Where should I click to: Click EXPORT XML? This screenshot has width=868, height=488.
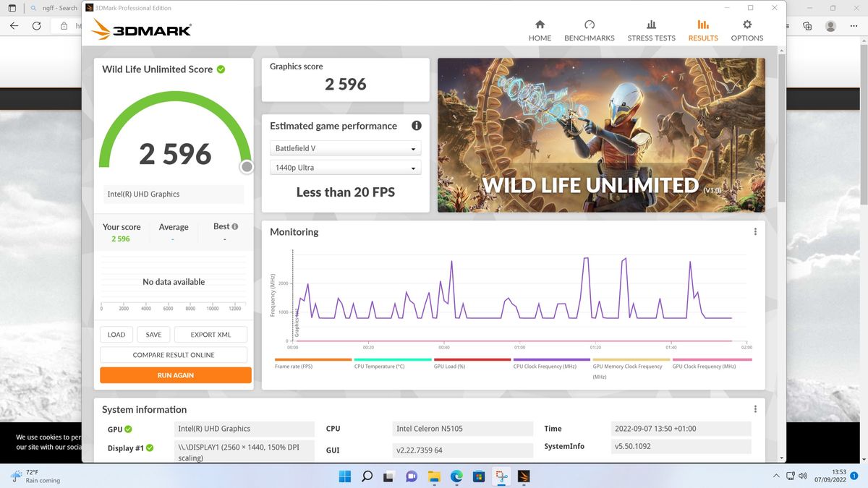click(210, 335)
